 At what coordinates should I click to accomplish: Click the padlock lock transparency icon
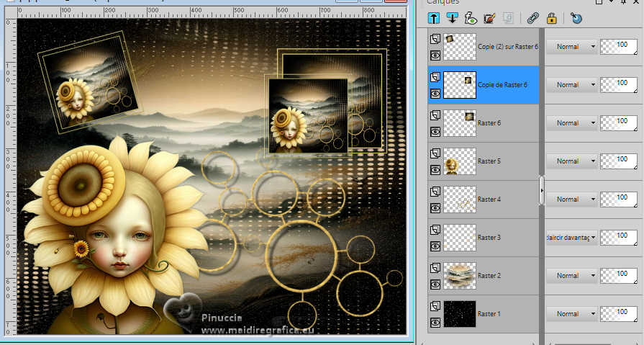click(552, 18)
